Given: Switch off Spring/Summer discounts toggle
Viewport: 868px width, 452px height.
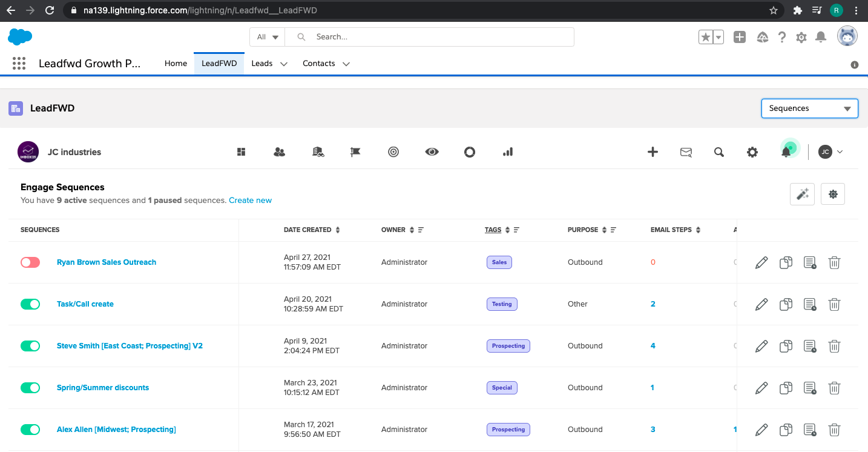Looking at the screenshot, I should [x=30, y=388].
